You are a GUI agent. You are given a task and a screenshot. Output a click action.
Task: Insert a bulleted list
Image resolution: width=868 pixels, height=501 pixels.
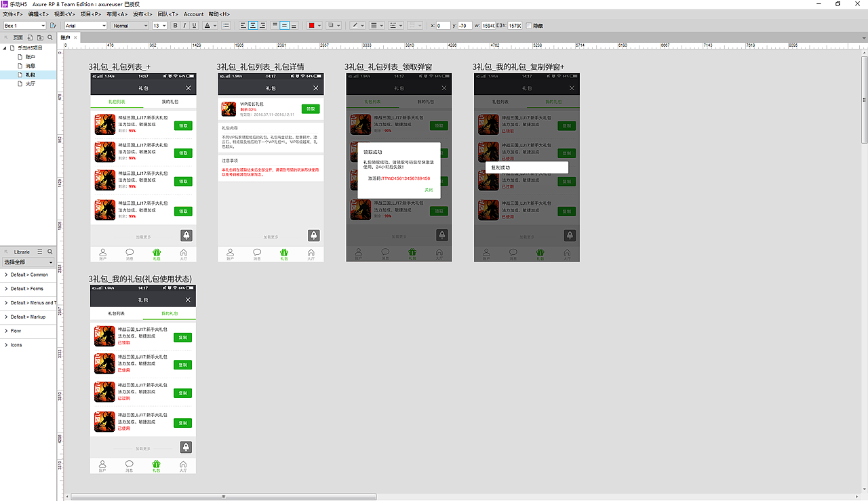226,26
